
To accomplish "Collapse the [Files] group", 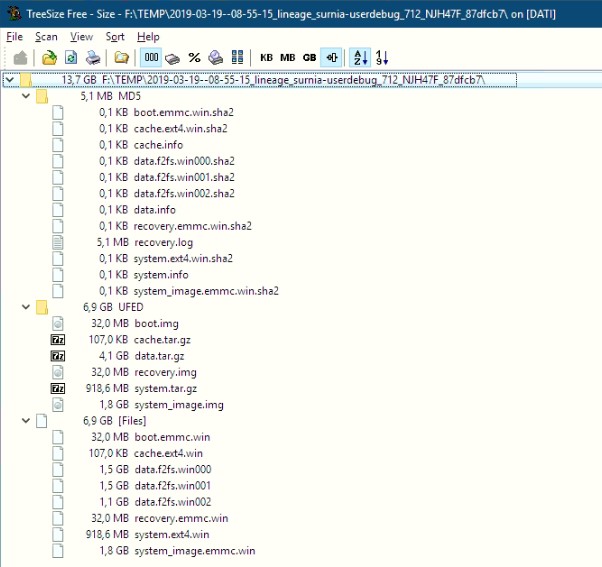I will (x=26, y=421).
